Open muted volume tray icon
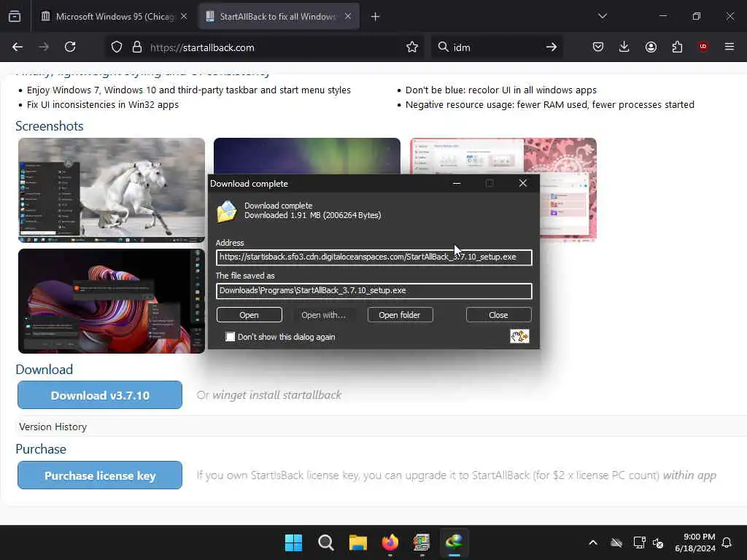This screenshot has width=747, height=560. 658,542
